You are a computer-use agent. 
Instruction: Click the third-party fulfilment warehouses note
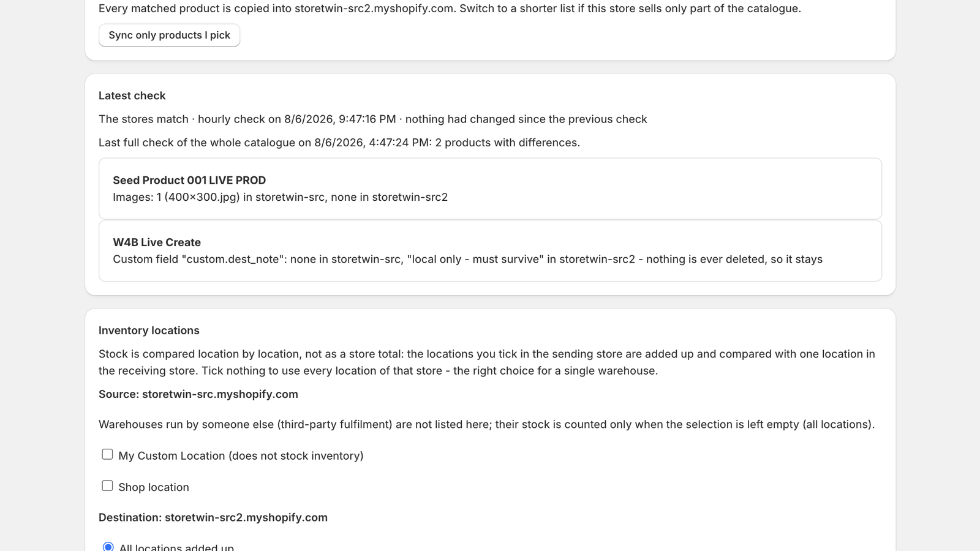(x=486, y=424)
